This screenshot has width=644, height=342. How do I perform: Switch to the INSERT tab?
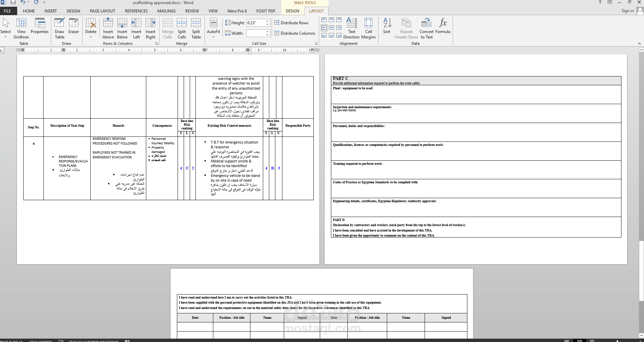[51, 11]
